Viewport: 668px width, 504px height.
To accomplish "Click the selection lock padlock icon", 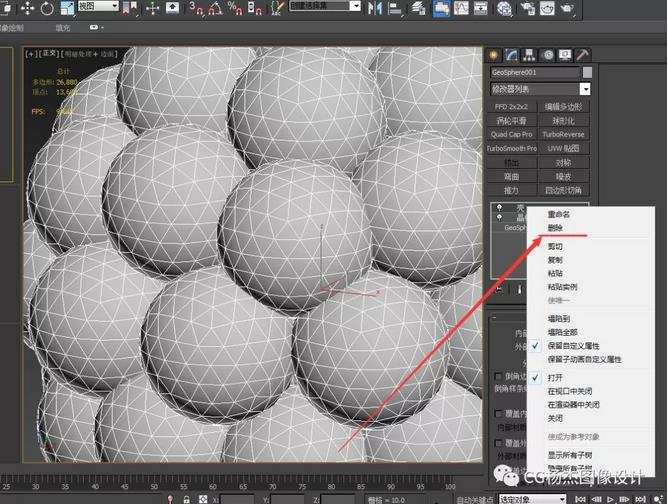I will (x=187, y=499).
